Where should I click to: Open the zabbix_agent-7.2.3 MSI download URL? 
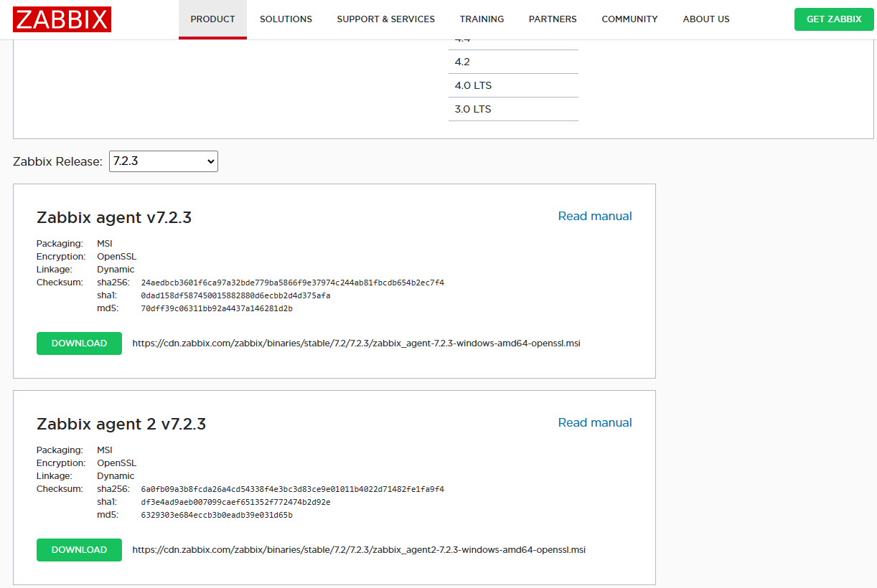356,343
